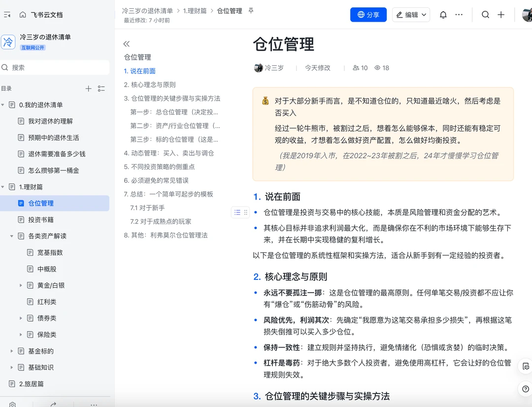Click the home icon beside 飞书云文档
The height and width of the screenshot is (407, 532).
pyautogui.click(x=23, y=15)
